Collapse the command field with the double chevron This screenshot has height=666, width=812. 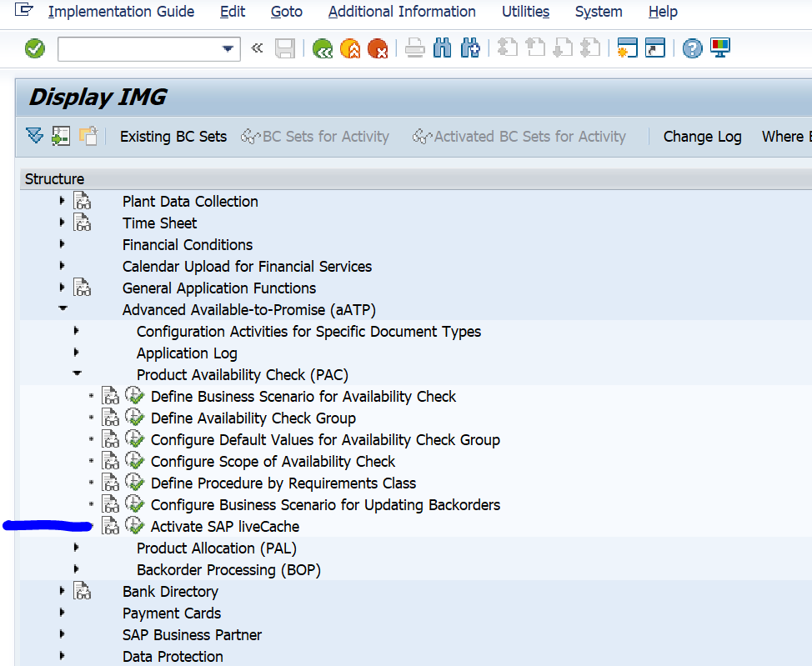pos(257,48)
